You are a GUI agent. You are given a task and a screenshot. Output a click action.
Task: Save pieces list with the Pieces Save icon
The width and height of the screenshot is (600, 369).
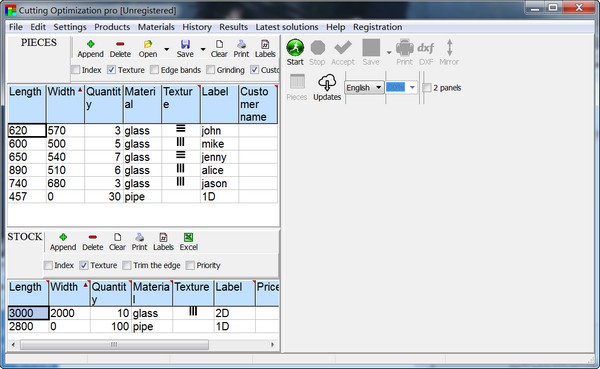(185, 49)
